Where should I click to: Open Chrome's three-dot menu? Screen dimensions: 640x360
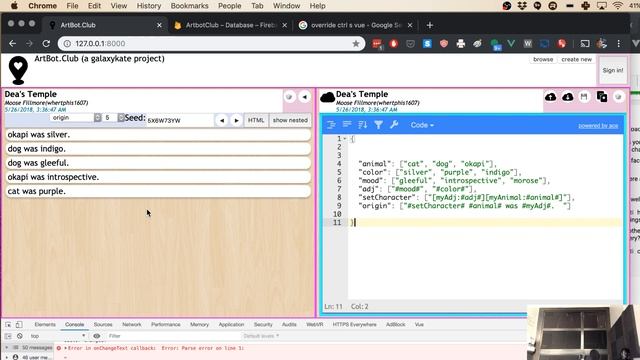619,43
